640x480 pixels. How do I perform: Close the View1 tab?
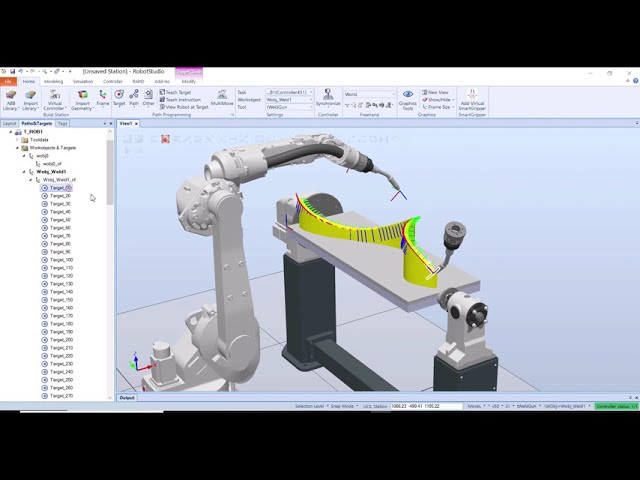point(136,123)
